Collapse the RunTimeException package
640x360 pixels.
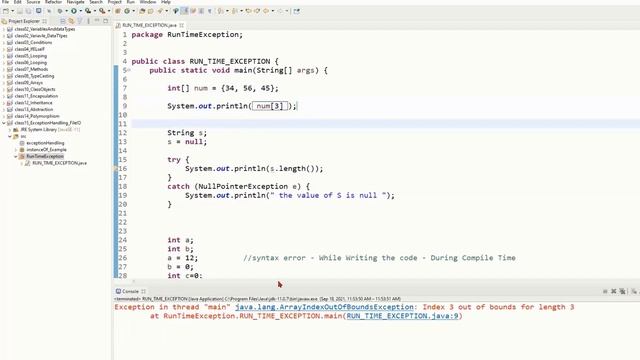16,156
